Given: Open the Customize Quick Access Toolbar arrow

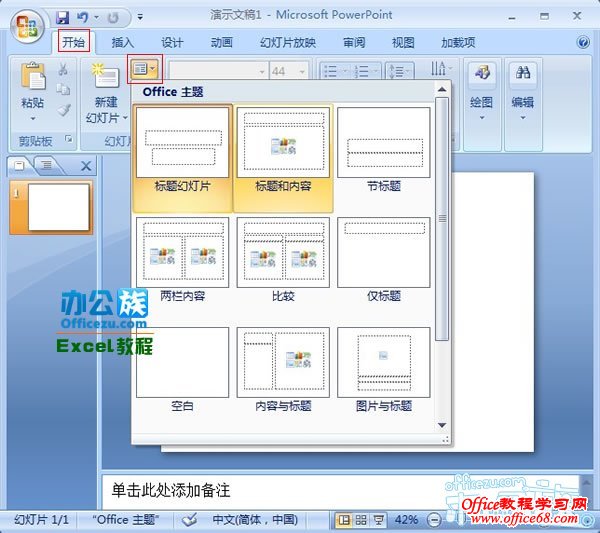Looking at the screenshot, I should [140, 17].
